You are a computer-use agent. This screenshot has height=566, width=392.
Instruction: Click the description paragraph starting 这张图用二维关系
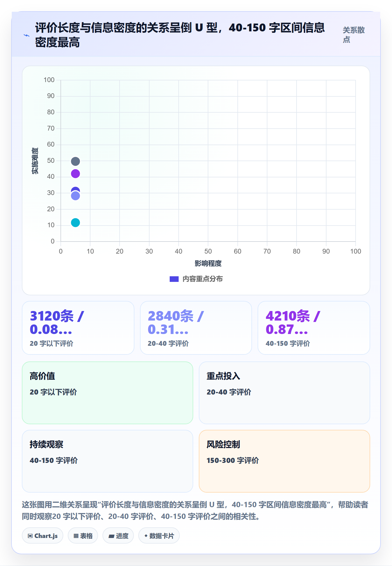pyautogui.click(x=195, y=511)
